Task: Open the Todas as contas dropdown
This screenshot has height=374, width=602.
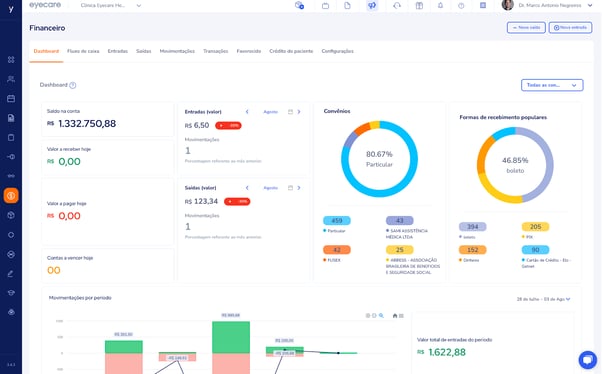Action: point(552,85)
